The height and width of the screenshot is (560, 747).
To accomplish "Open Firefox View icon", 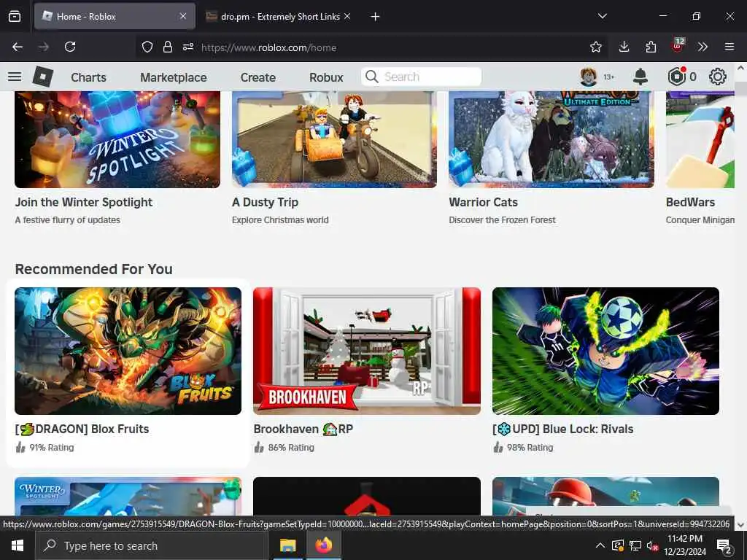I will click(x=15, y=17).
